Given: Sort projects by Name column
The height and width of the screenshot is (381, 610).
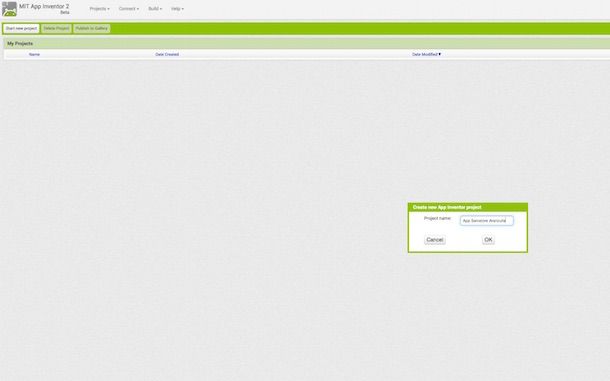Looking at the screenshot, I should click(34, 54).
